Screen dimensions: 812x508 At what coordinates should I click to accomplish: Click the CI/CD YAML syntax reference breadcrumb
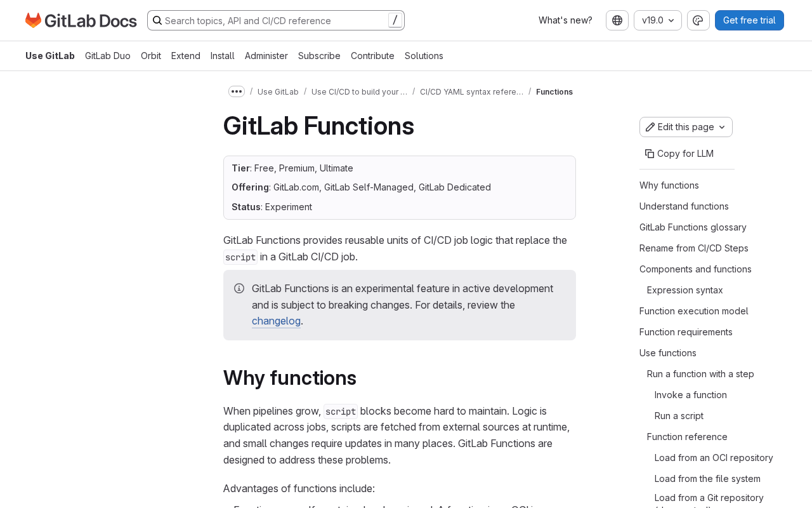click(x=471, y=91)
